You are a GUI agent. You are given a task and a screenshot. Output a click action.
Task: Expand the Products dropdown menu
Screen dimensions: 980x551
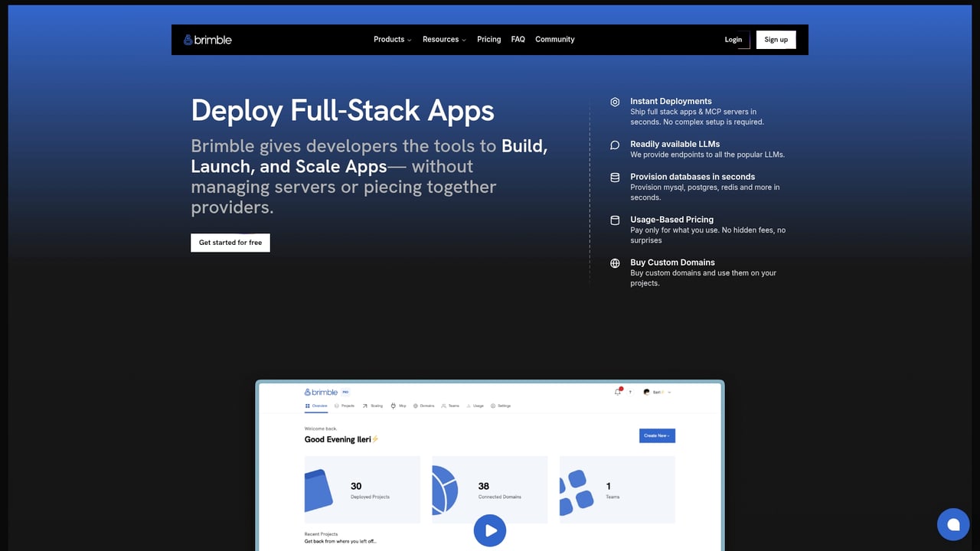pos(392,40)
